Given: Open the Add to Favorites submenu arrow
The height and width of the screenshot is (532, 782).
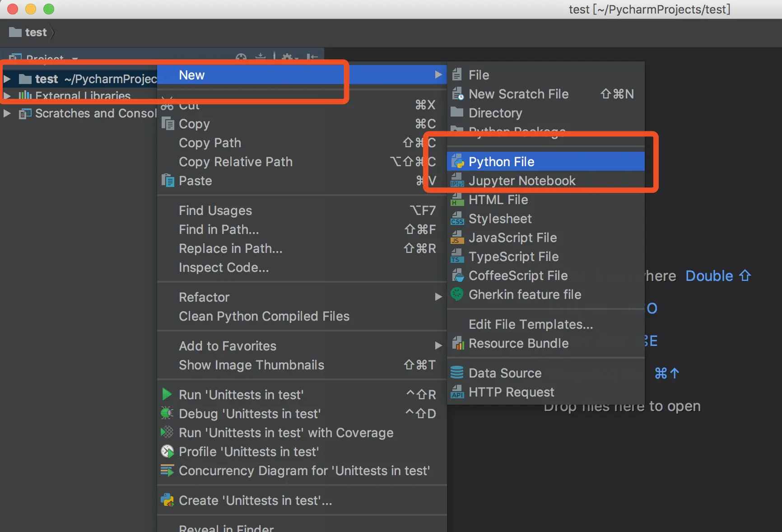Looking at the screenshot, I should [x=438, y=345].
